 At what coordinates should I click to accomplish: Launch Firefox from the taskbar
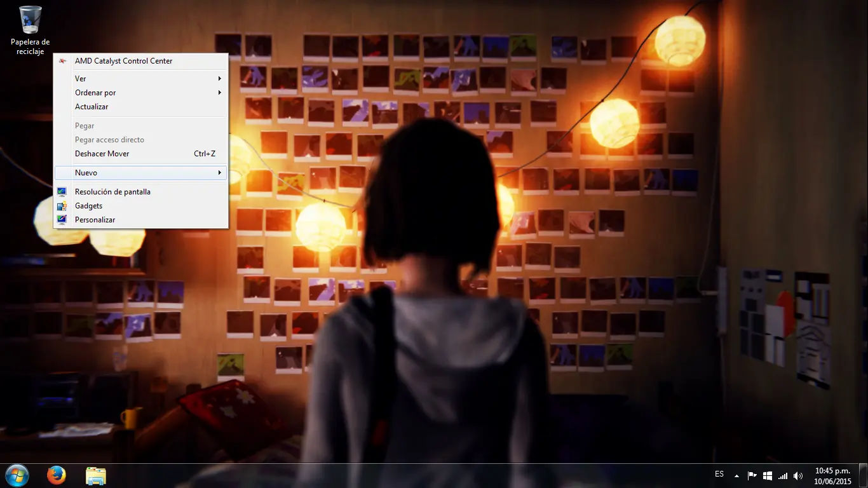[x=57, y=475]
